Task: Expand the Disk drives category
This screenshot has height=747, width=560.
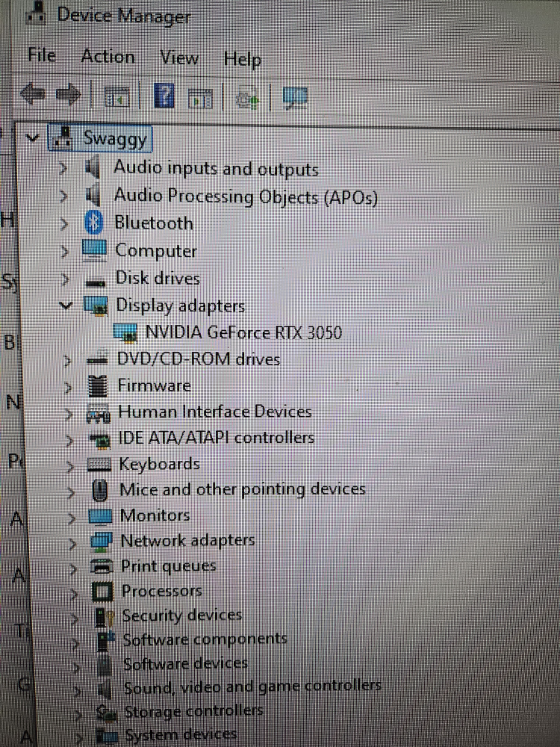Action: click(x=66, y=279)
